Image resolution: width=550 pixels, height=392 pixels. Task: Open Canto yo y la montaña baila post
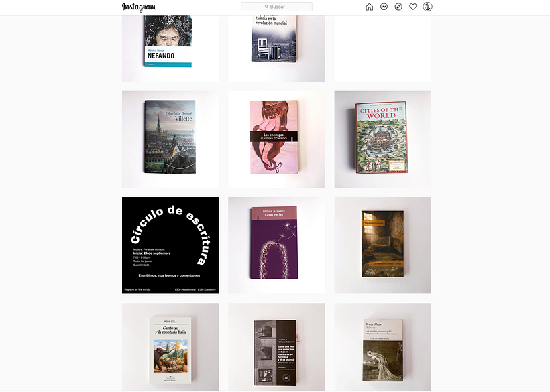coord(170,347)
